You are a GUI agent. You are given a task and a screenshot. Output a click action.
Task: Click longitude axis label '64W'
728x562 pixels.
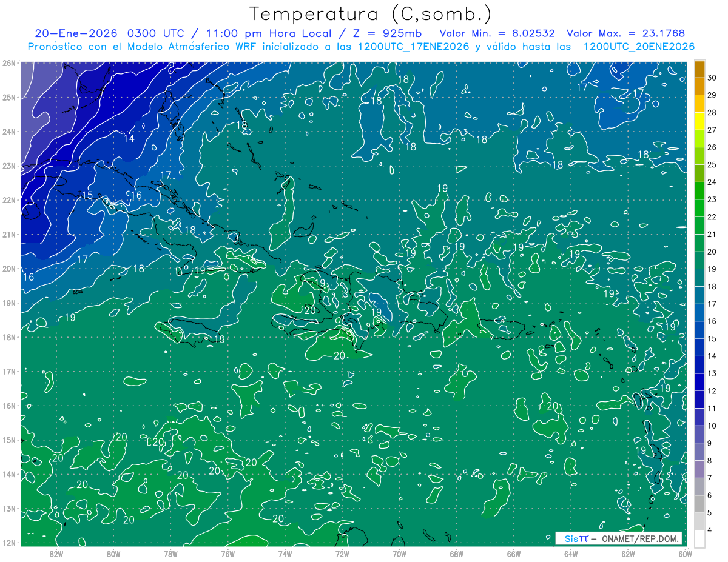tap(571, 554)
